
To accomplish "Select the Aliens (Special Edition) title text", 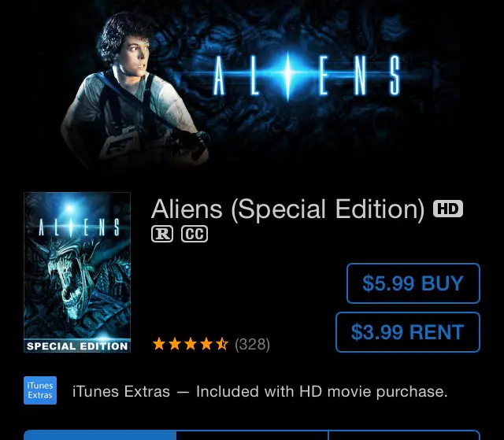I will [x=287, y=209].
